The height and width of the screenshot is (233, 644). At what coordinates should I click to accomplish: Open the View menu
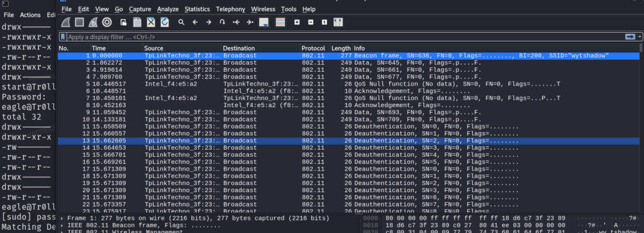pyautogui.click(x=102, y=9)
